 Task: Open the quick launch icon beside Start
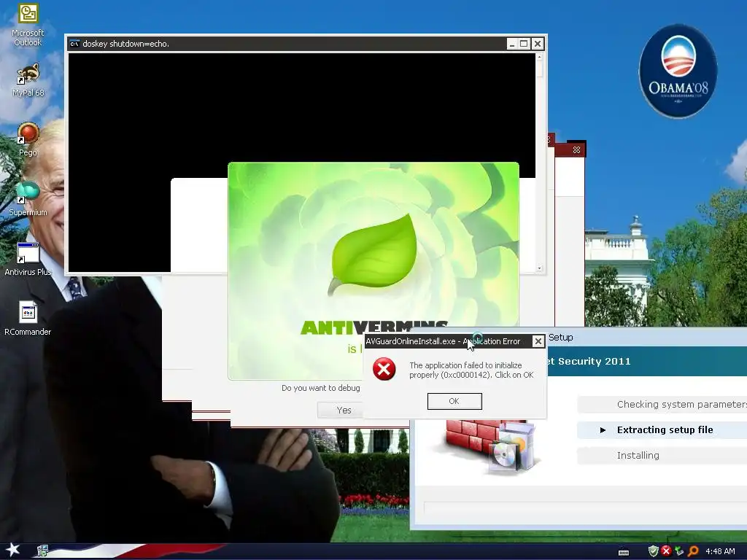coord(42,551)
